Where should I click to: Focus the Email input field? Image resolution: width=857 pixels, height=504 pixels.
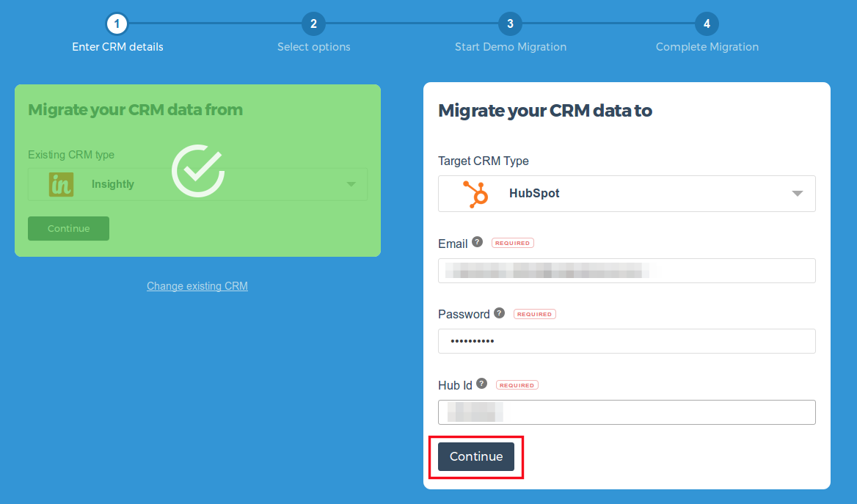coord(627,271)
